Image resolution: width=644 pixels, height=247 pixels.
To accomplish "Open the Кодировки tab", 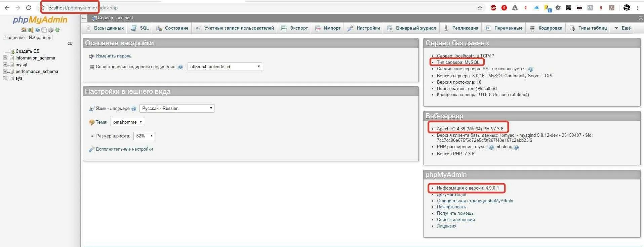I will (x=546, y=28).
